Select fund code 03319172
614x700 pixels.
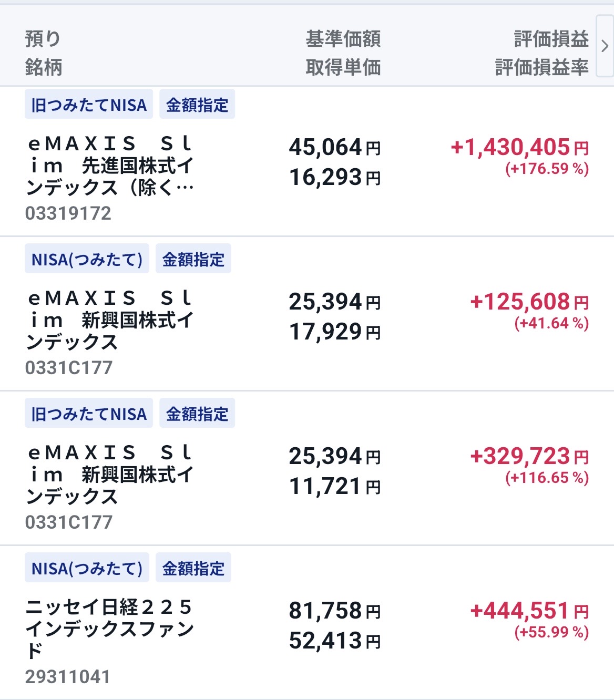[68, 213]
